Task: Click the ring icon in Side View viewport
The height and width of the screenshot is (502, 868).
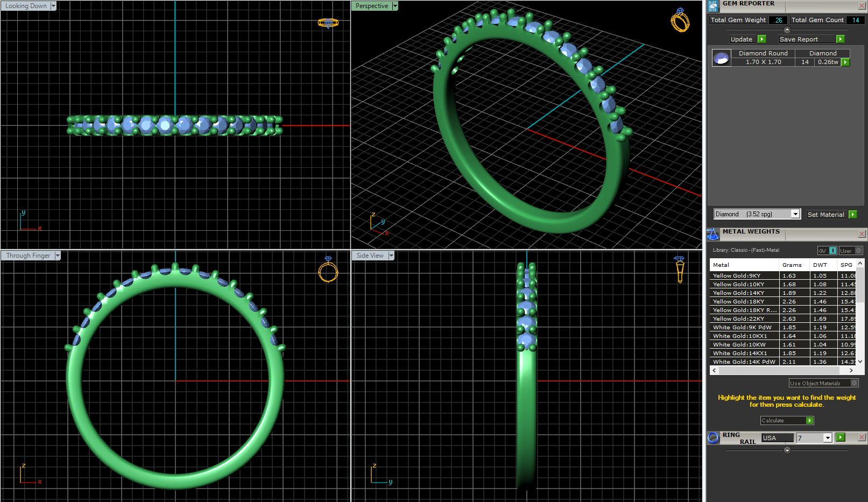Action: [680, 269]
